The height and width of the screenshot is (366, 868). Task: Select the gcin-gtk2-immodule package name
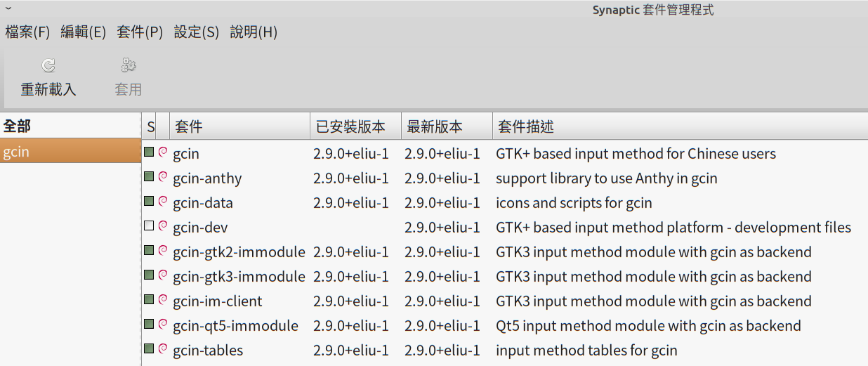pyautogui.click(x=239, y=252)
